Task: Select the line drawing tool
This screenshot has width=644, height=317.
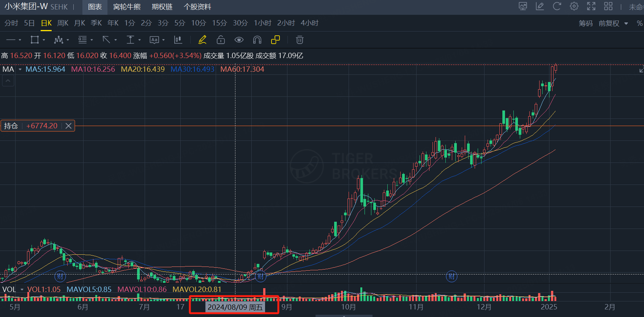Action: pyautogui.click(x=11, y=40)
